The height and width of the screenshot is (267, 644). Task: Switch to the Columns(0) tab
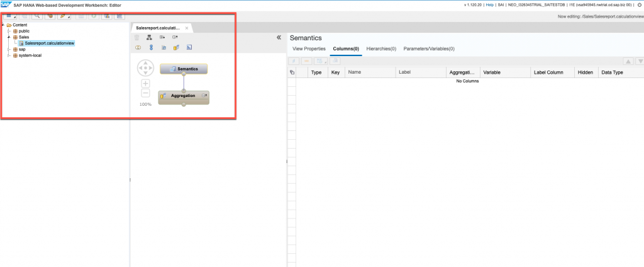(x=346, y=48)
